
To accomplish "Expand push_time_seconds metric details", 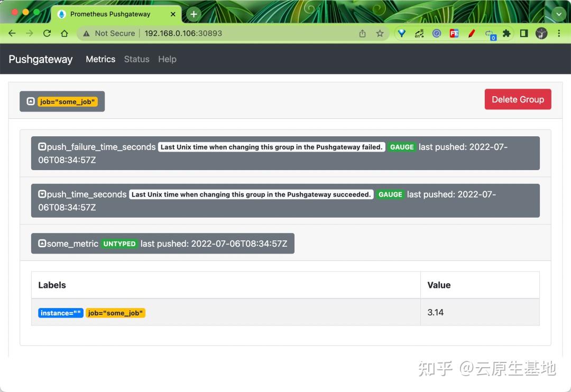I will [x=41, y=194].
